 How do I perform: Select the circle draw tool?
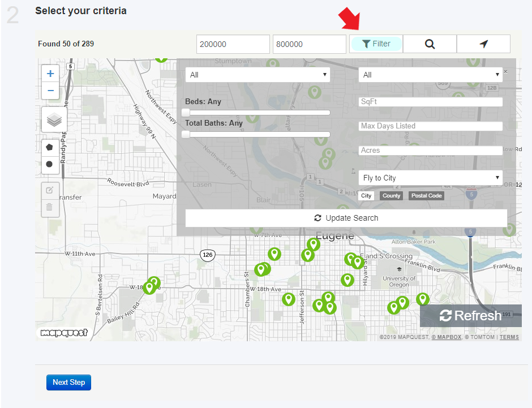click(x=50, y=164)
